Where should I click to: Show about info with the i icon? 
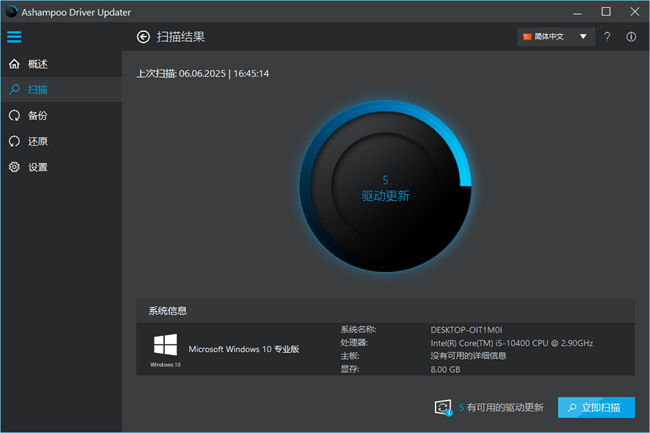coord(631,37)
